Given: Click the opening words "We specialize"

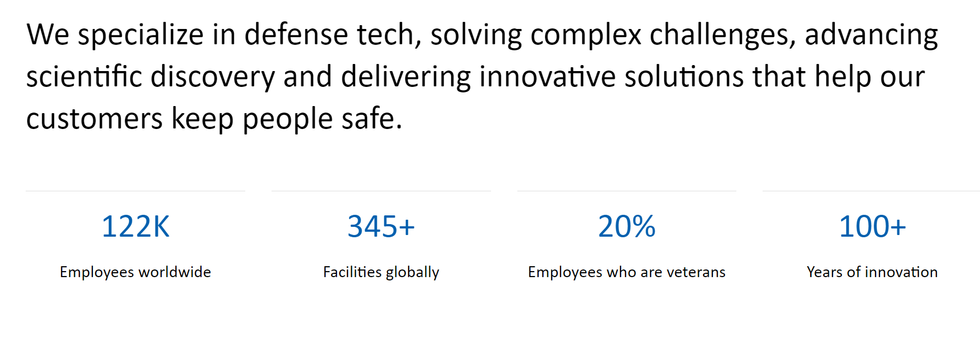Looking at the screenshot, I should [115, 34].
